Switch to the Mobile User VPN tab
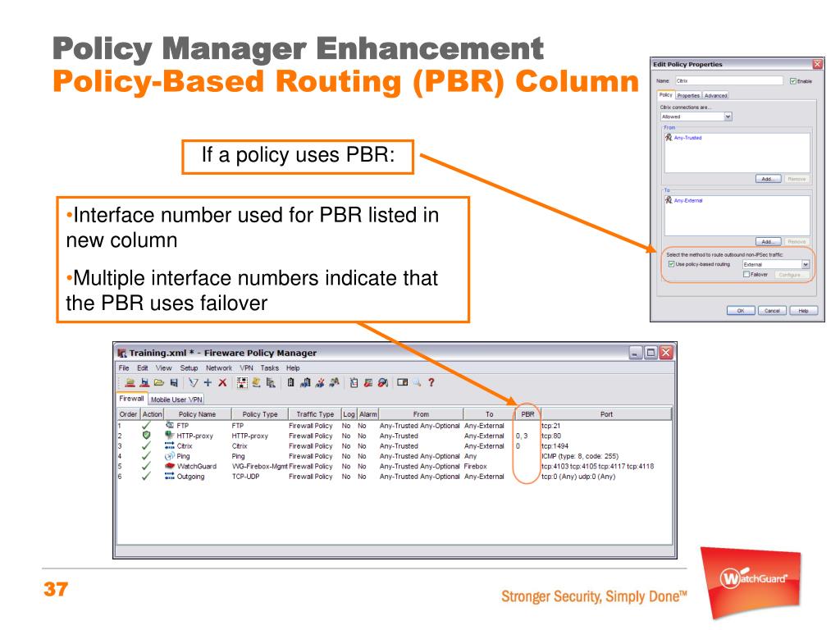This screenshot has height=630, width=840. pos(176,399)
